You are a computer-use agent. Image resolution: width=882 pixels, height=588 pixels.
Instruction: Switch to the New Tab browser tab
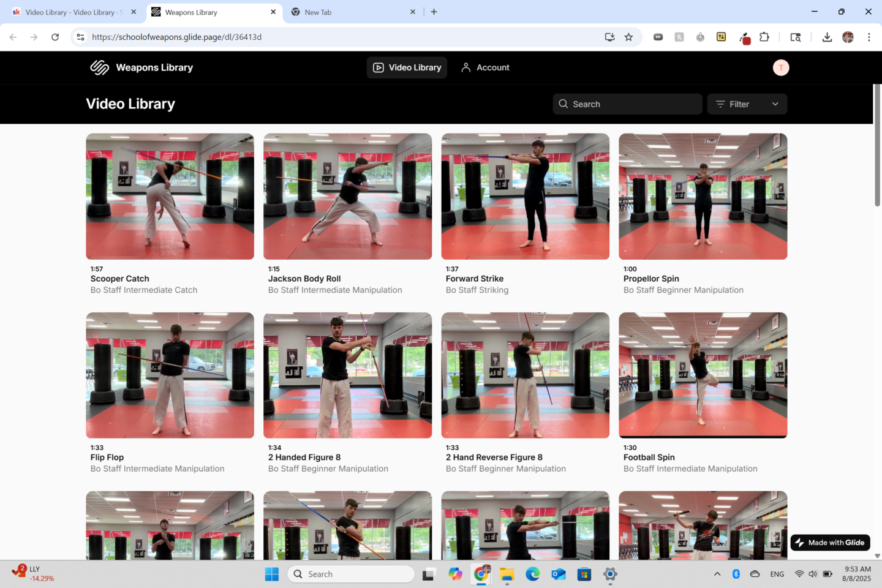point(352,12)
